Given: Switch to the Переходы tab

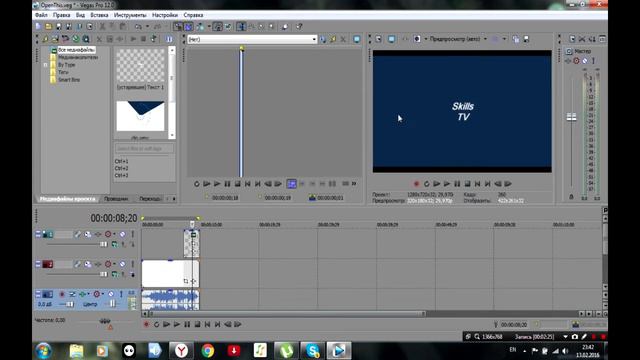Looking at the screenshot, I should click(x=150, y=199).
